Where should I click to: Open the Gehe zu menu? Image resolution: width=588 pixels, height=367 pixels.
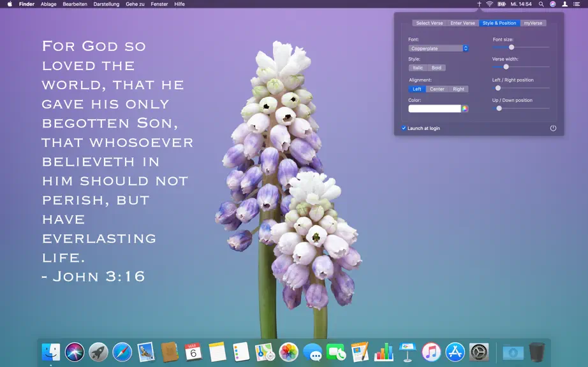click(x=135, y=4)
